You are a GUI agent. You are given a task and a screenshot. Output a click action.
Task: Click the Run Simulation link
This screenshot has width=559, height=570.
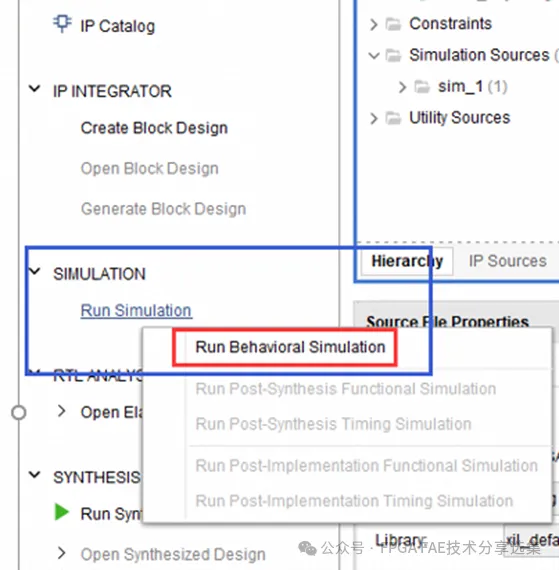[x=136, y=311]
